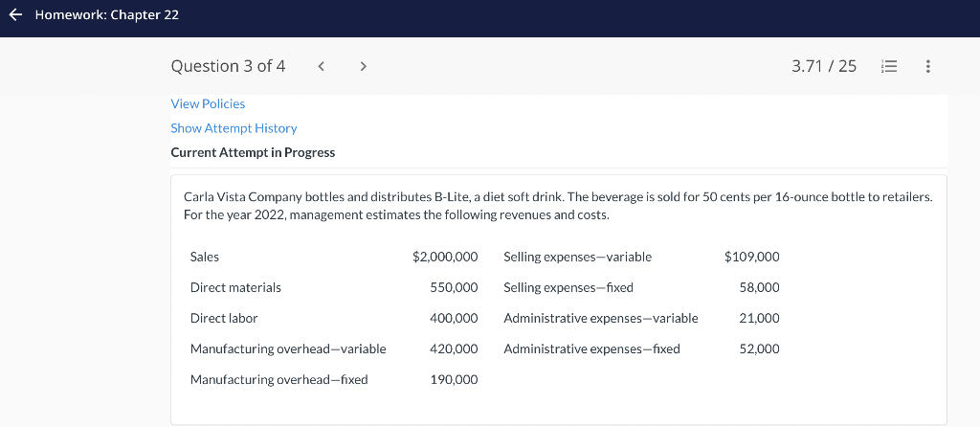
Task: Select the Manufacturing overhead—fixed label
Action: [278, 379]
